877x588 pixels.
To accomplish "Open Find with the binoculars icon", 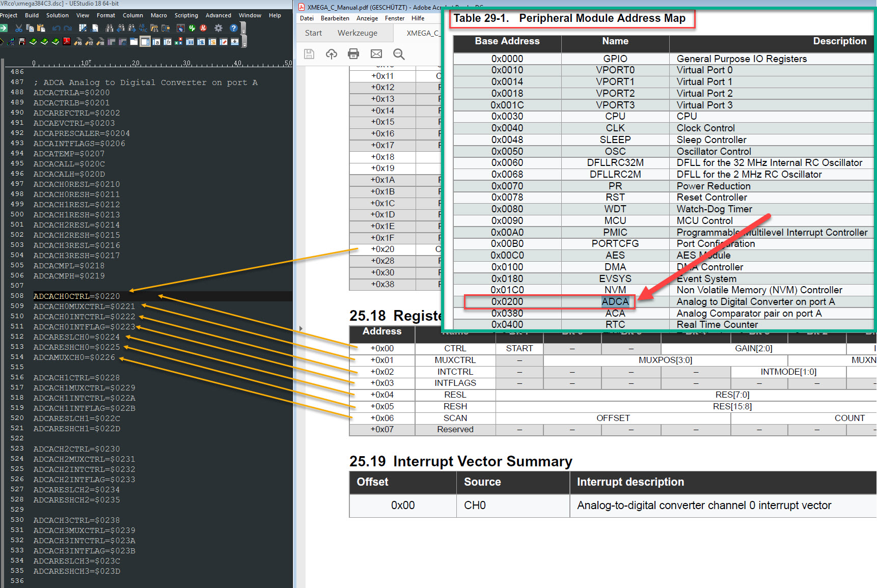I will coord(109,28).
